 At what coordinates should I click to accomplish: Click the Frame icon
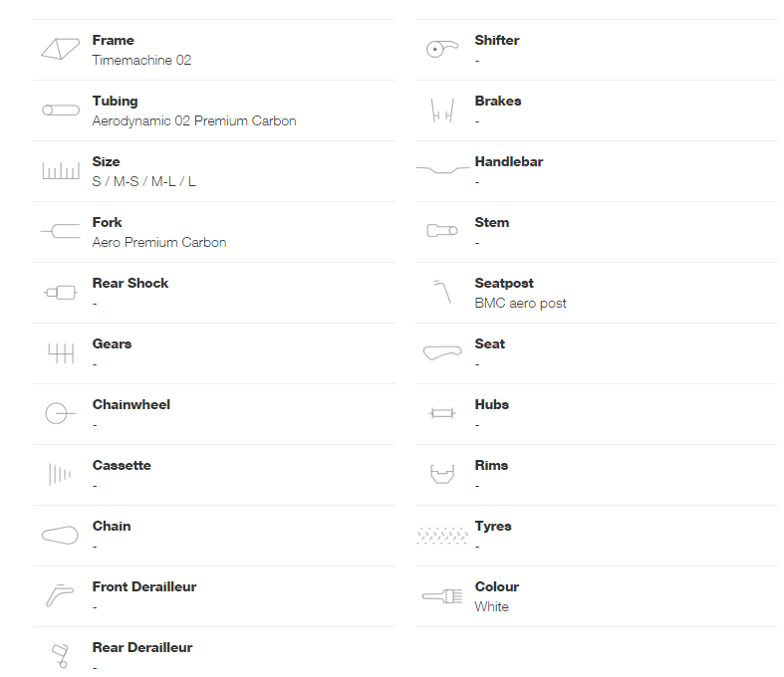point(60,49)
